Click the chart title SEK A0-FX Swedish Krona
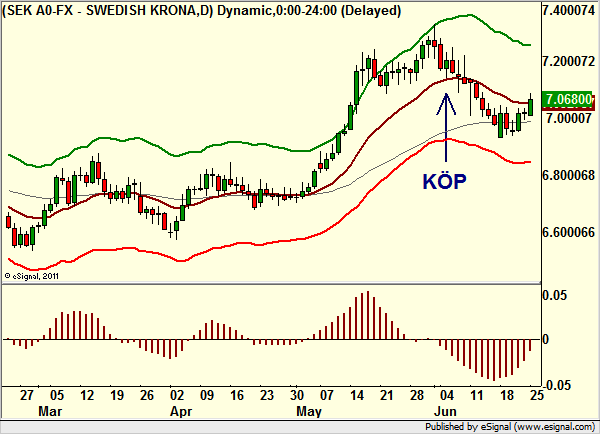Viewport: 600px width, 434px height. [202, 10]
